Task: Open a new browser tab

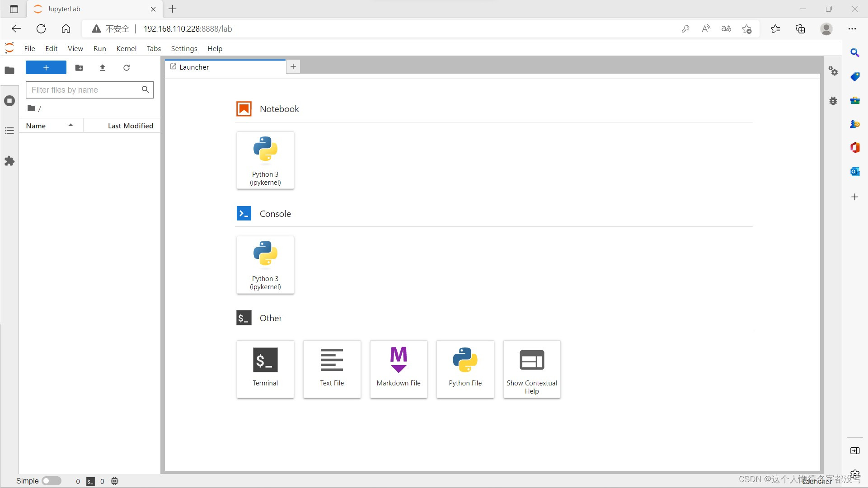Action: pyautogui.click(x=173, y=9)
